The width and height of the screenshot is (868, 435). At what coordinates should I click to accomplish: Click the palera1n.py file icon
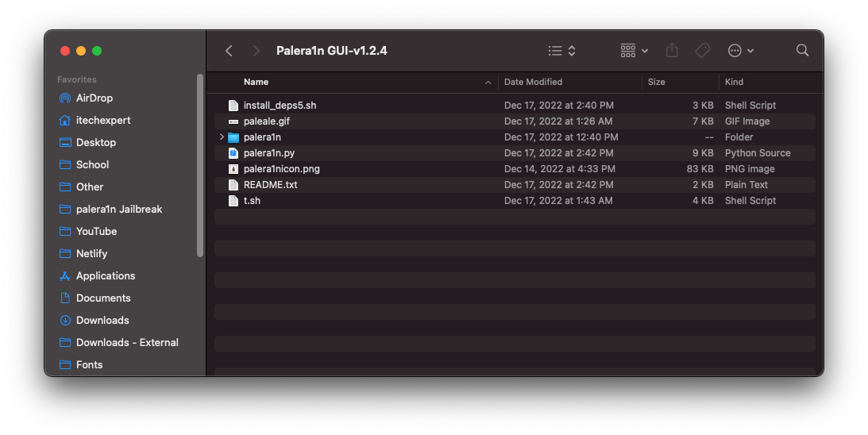coord(233,153)
